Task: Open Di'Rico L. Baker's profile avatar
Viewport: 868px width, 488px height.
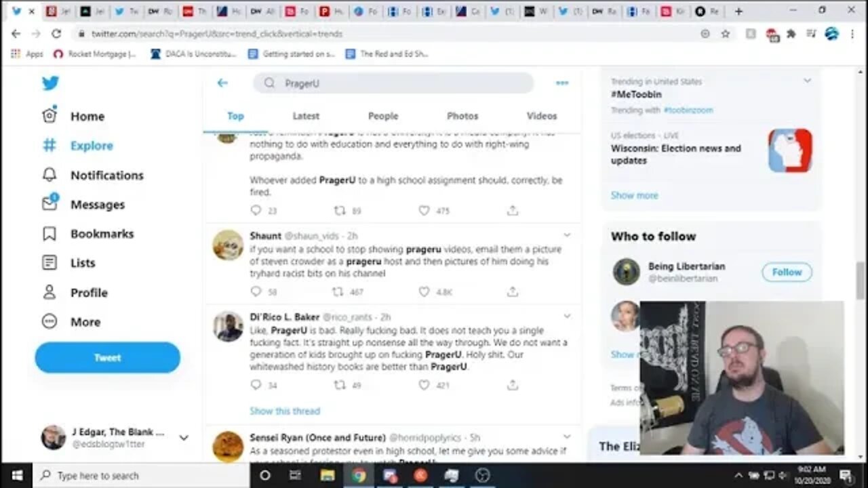Action: pos(228,326)
